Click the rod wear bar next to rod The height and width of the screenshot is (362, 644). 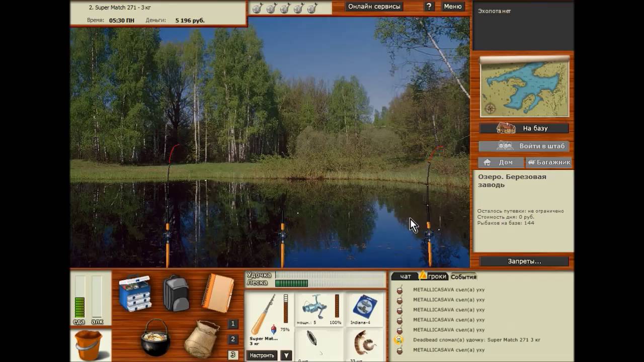(x=286, y=309)
